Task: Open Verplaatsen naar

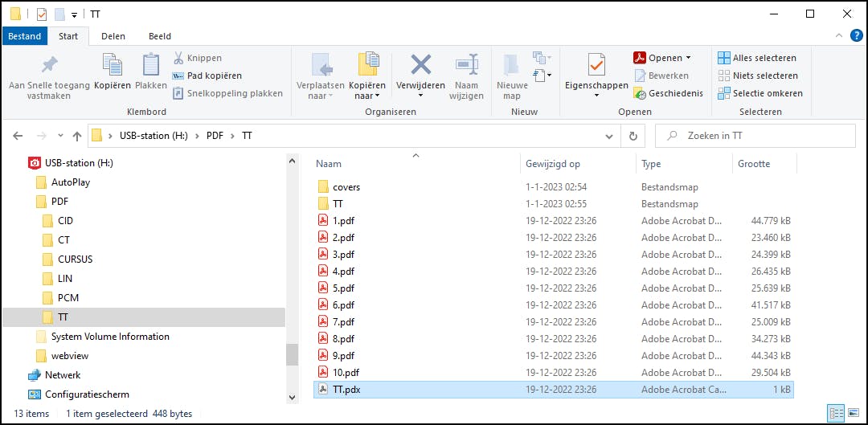Action: 321,77
